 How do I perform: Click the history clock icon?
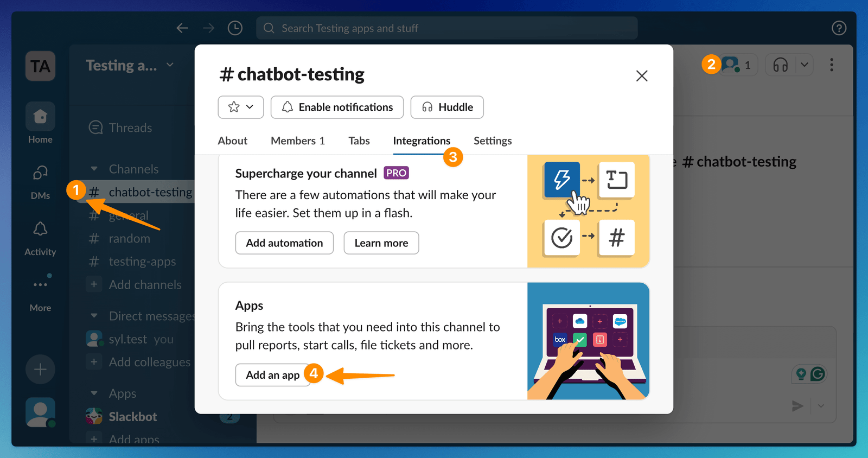pyautogui.click(x=235, y=28)
